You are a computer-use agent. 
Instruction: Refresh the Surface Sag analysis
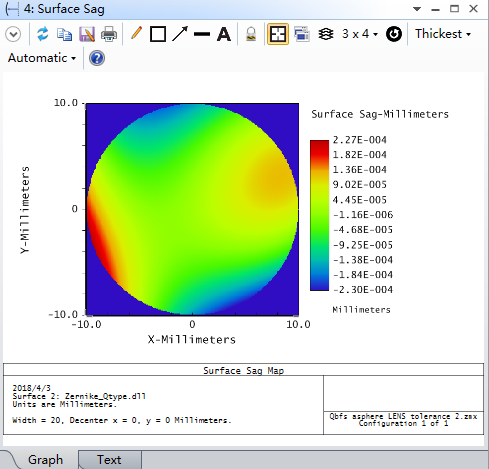click(x=43, y=34)
